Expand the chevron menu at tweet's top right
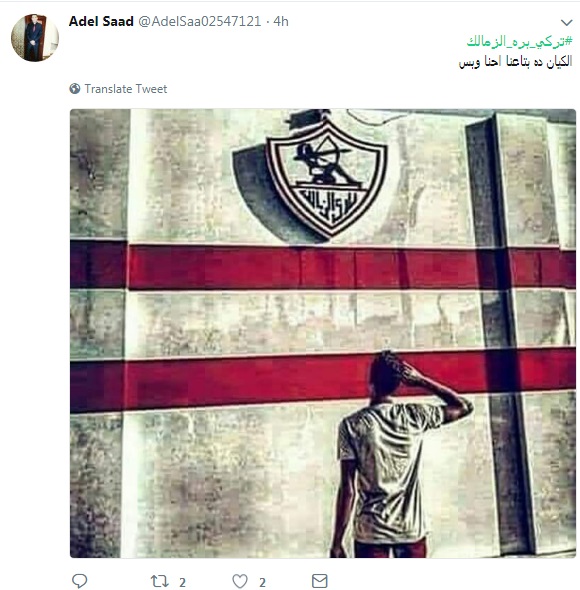The height and width of the screenshot is (590, 580). 566,23
